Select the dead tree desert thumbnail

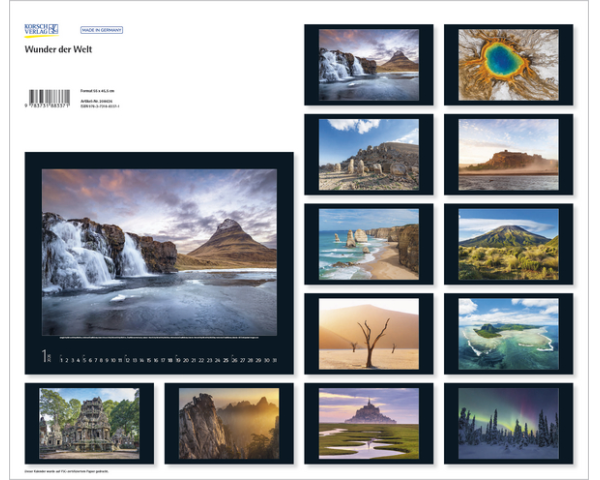tap(368, 333)
